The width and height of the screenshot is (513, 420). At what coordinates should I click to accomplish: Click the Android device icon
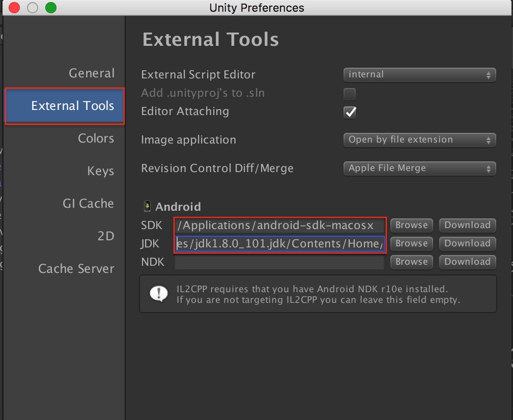(x=147, y=206)
